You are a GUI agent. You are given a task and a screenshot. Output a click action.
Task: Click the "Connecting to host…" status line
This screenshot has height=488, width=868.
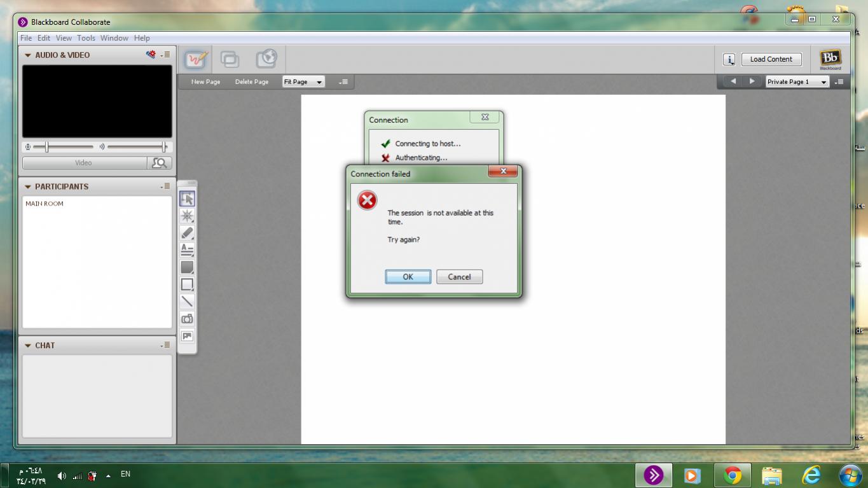(428, 144)
